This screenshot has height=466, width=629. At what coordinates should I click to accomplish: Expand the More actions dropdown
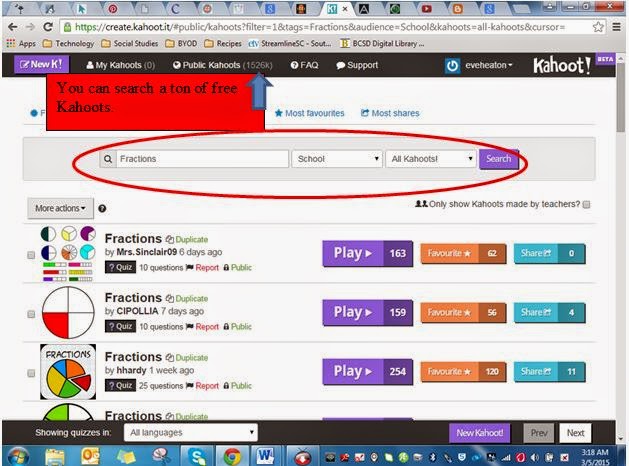point(60,209)
